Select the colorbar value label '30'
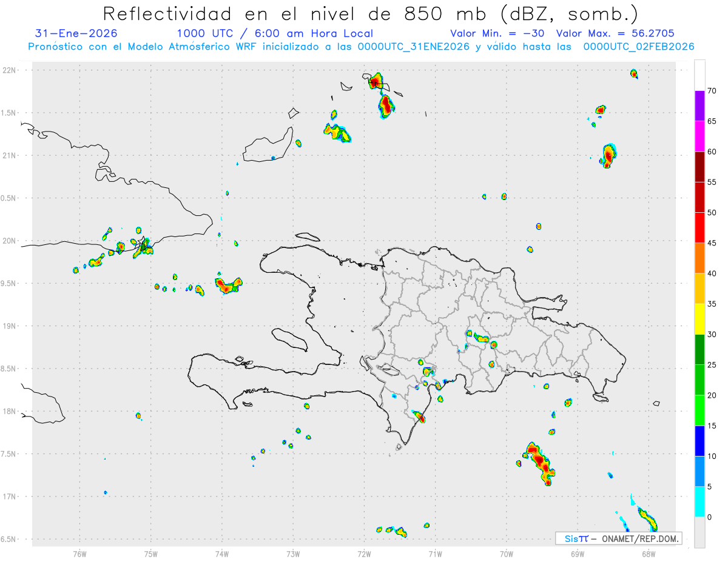Image resolution: width=728 pixels, height=562 pixels. tap(712, 335)
